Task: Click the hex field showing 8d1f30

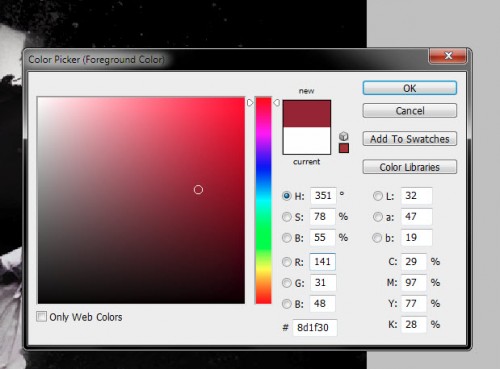Action: click(x=315, y=328)
